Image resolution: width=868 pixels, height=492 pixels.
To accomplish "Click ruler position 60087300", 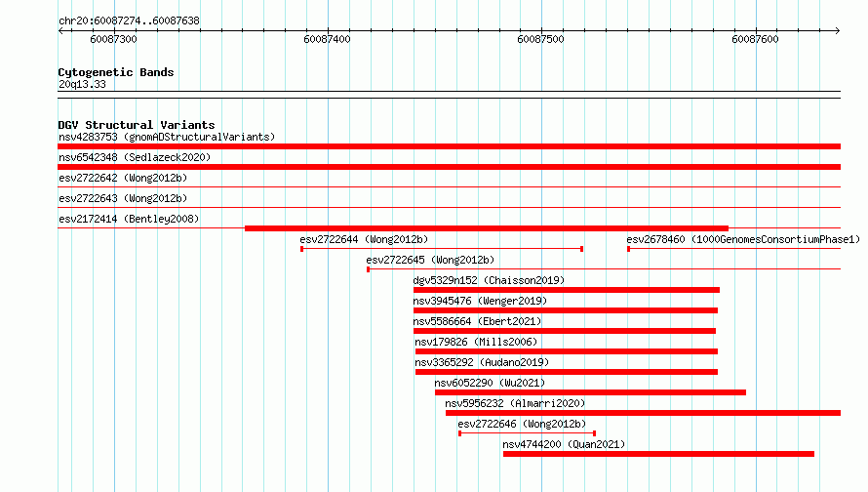I will 113,39.
